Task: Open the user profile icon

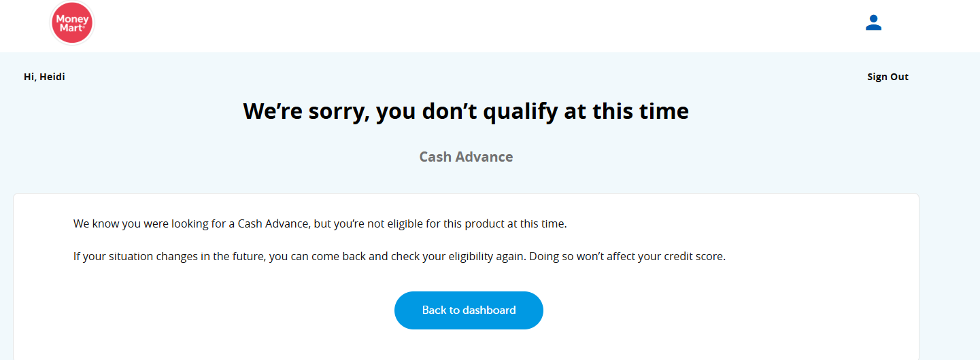Action: point(873,23)
